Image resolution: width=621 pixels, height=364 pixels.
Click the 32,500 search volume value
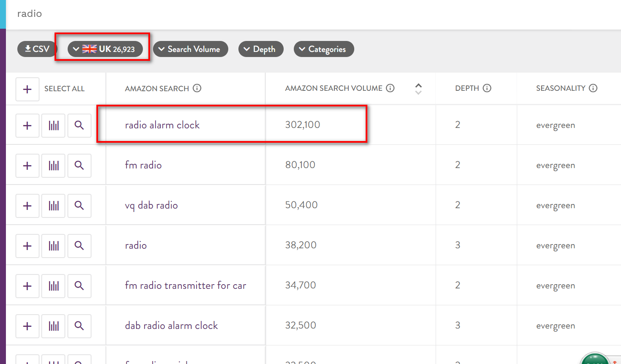click(301, 325)
